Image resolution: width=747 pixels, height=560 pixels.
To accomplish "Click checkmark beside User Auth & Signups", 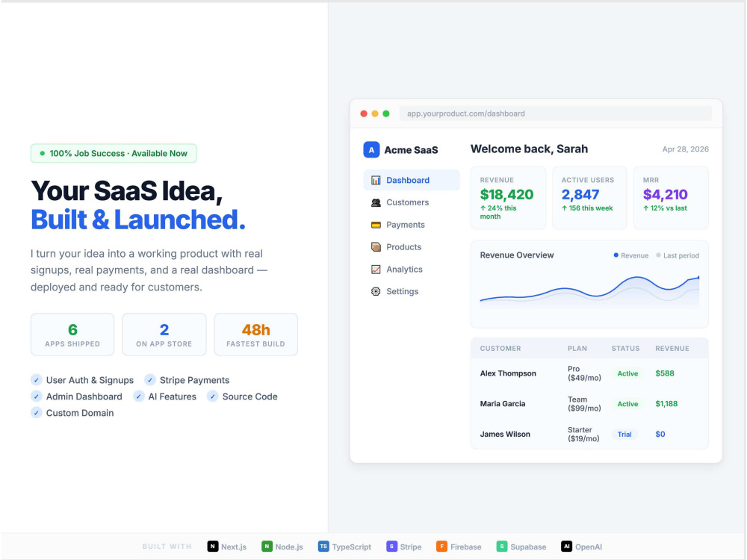I will (x=36, y=380).
